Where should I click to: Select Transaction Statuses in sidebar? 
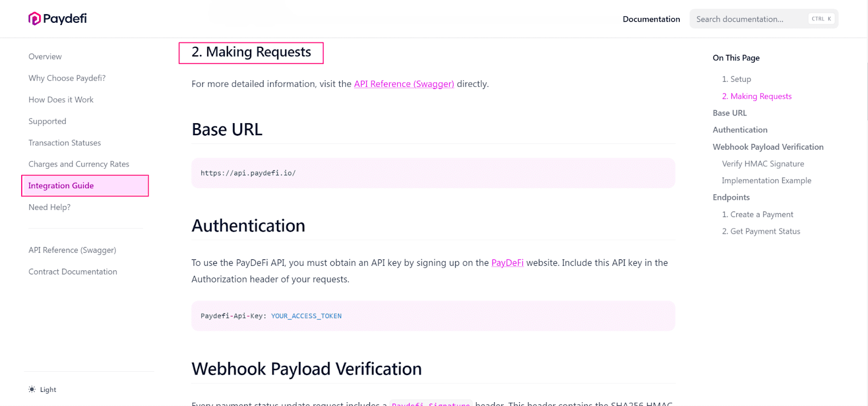pos(65,143)
